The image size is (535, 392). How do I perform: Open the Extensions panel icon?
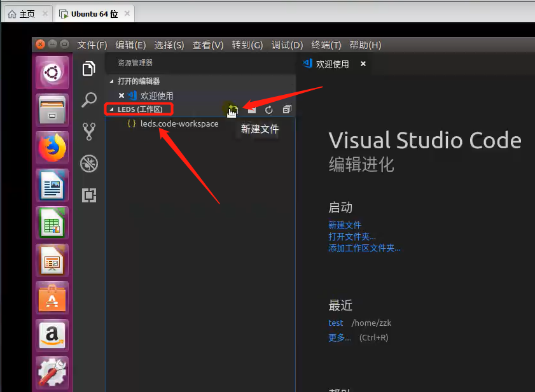click(89, 195)
